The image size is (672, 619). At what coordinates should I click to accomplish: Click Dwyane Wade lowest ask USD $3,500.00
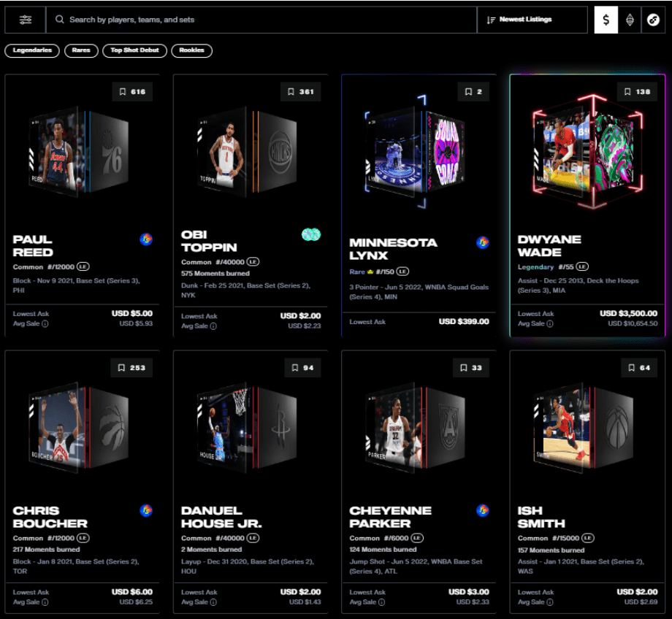[628, 313]
